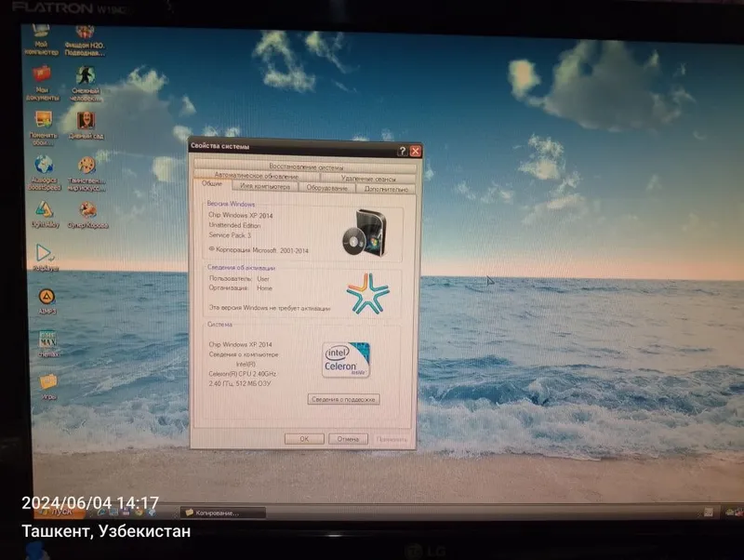
Task: Launch Light Alloy player shortcut
Action: [45, 214]
